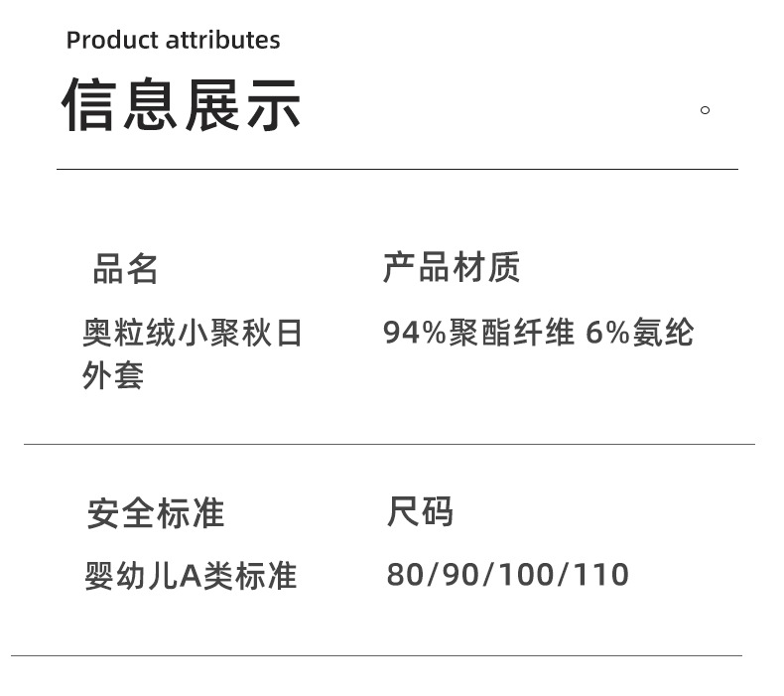Choose size 110 in the size list

click(599, 575)
